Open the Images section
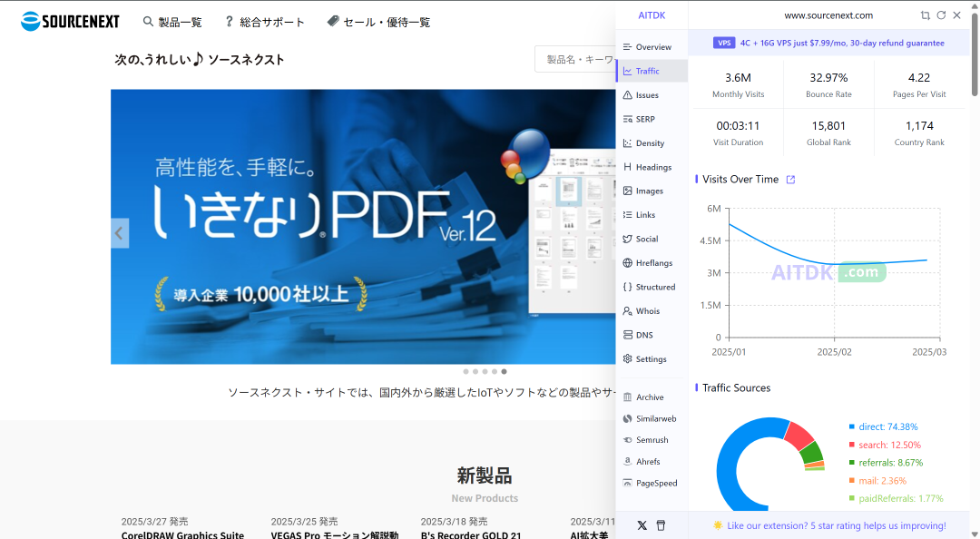Image resolution: width=980 pixels, height=539 pixels. click(652, 191)
